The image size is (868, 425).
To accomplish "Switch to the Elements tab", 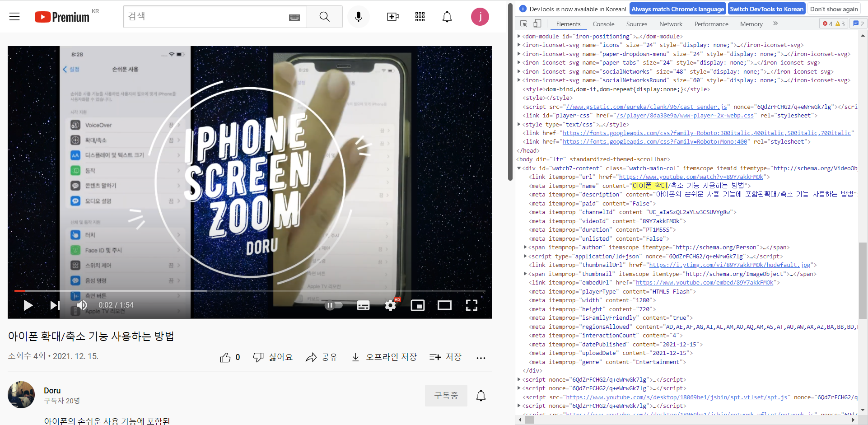I will click(x=568, y=24).
